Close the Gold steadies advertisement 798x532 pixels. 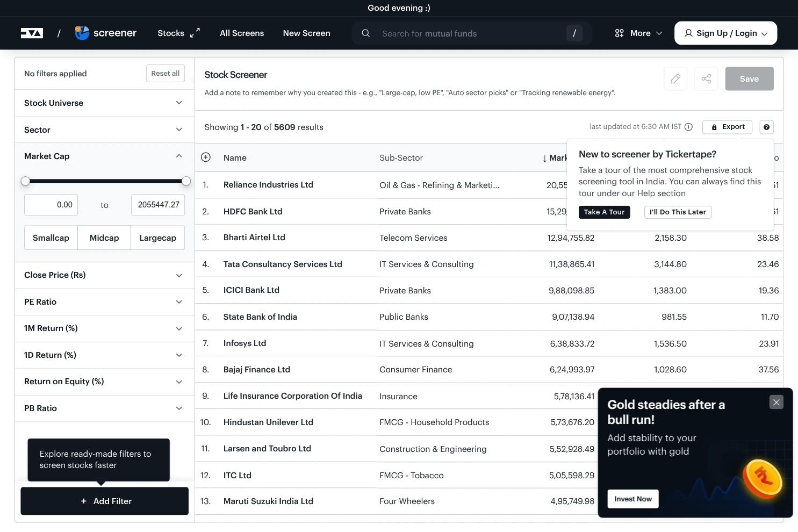click(776, 402)
